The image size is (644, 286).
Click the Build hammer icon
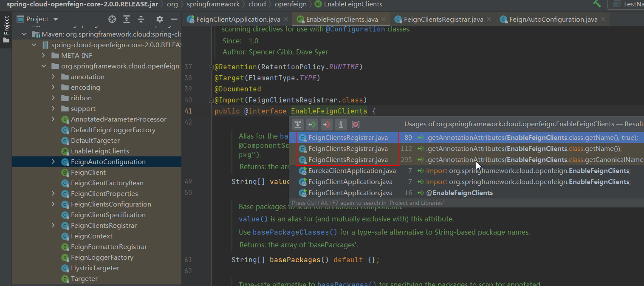pyautogui.click(x=597, y=4)
